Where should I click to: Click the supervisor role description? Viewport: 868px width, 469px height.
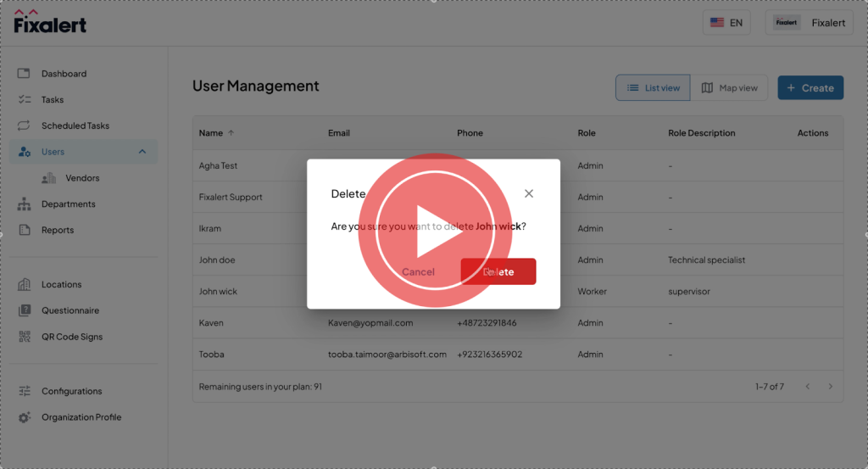(688, 291)
